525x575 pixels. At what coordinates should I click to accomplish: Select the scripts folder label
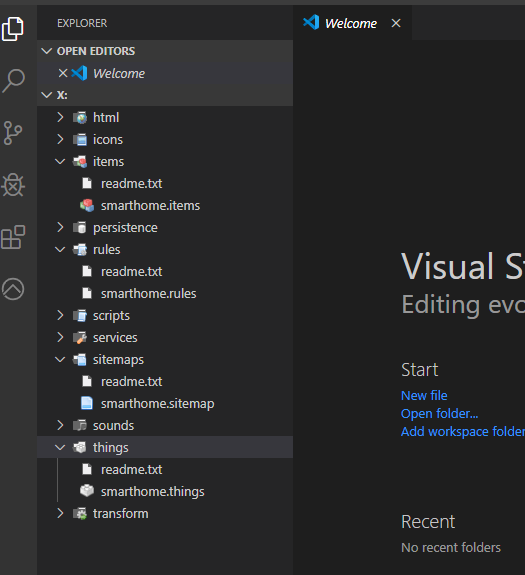[111, 316]
